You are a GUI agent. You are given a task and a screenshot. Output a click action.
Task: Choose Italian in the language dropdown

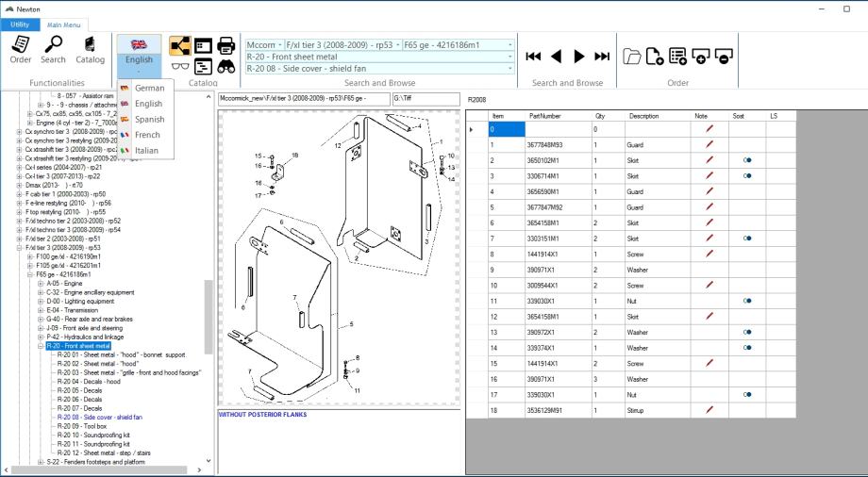(x=147, y=151)
